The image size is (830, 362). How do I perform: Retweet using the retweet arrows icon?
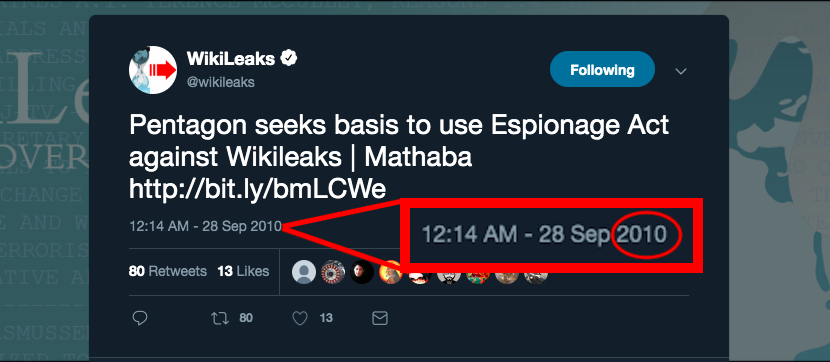tap(218, 318)
